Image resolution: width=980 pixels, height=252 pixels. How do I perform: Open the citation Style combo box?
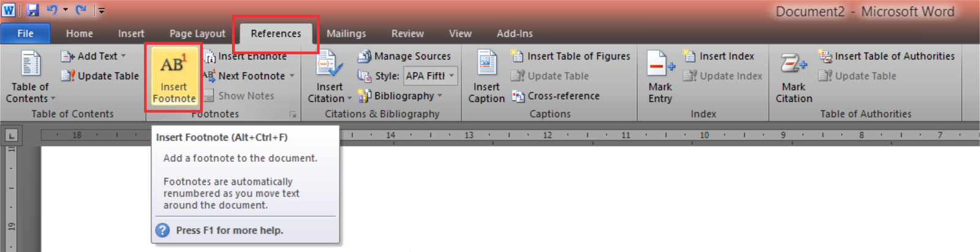(x=431, y=76)
